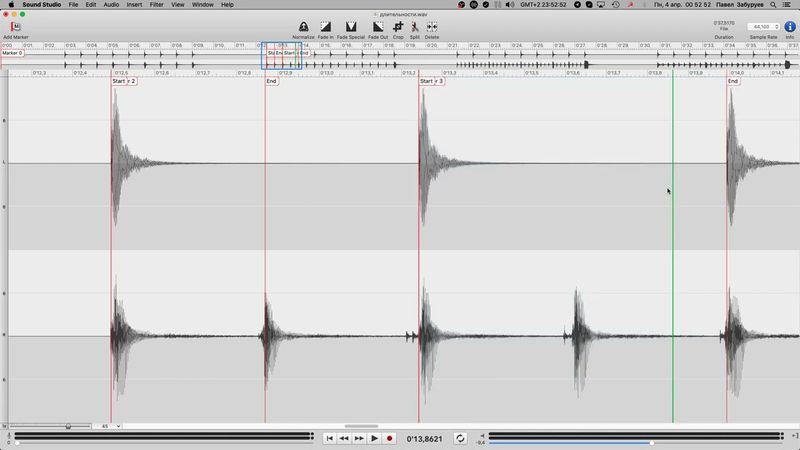Toggle the record button
Screen dimensions: 800x450
(390, 438)
